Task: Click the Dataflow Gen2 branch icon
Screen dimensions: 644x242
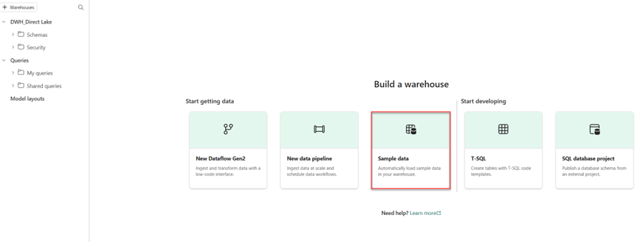Action: coord(228,129)
